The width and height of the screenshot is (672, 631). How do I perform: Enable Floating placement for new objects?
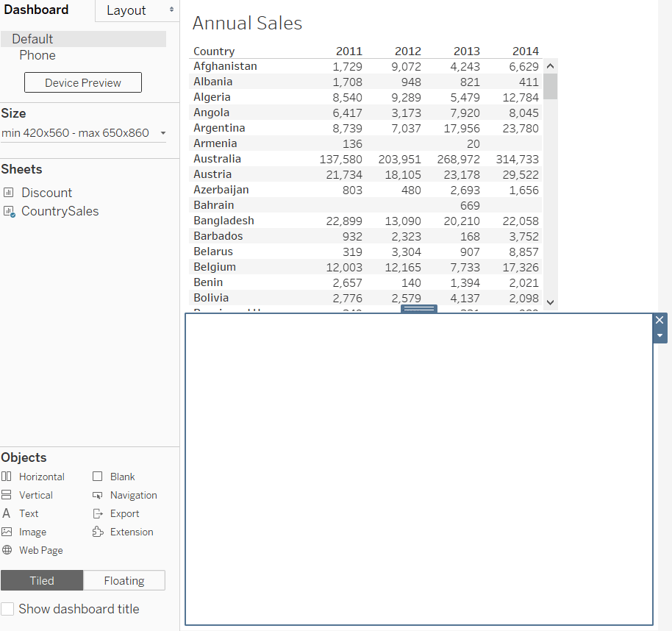124,580
